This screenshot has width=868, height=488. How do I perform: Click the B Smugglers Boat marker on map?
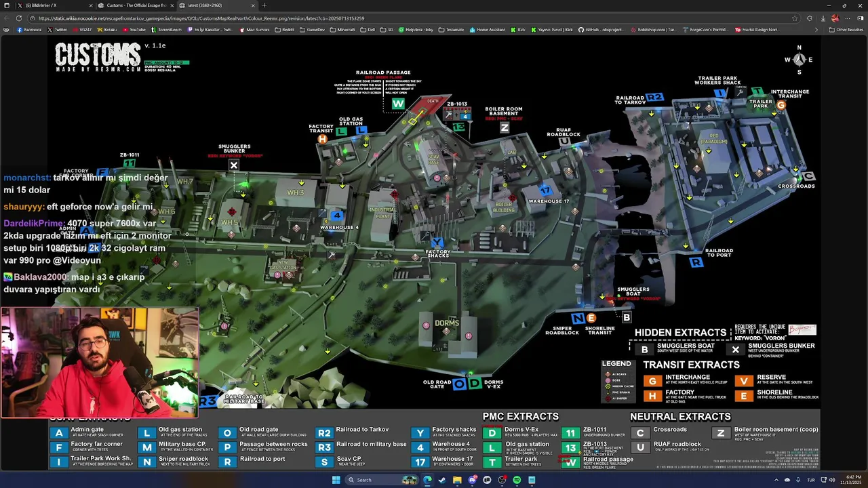coord(626,317)
